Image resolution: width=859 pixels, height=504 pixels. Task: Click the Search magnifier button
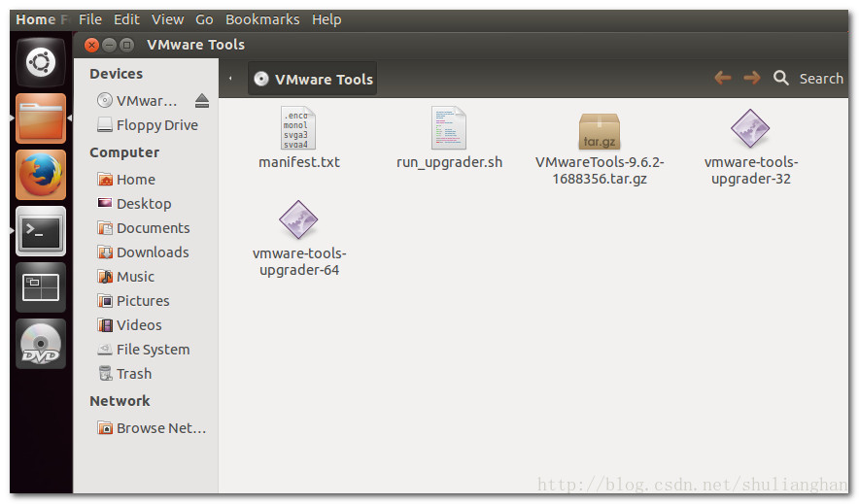point(780,78)
